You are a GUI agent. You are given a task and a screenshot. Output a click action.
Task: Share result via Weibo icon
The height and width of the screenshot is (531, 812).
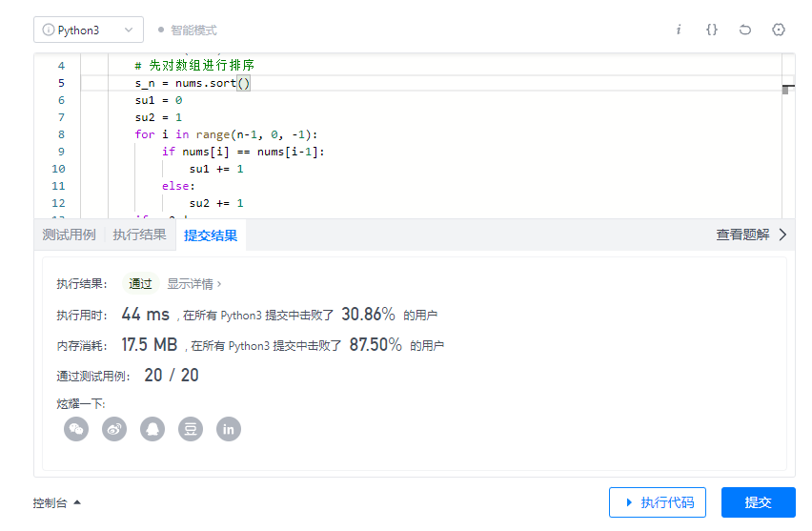(x=114, y=429)
